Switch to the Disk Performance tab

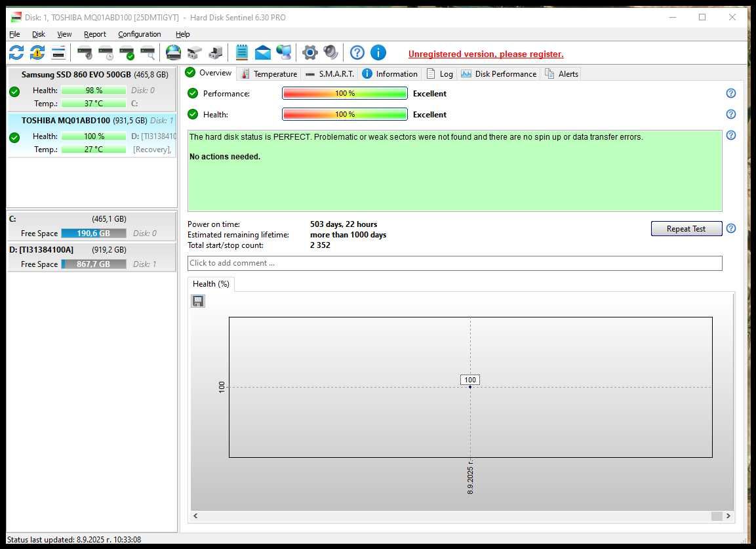point(499,74)
